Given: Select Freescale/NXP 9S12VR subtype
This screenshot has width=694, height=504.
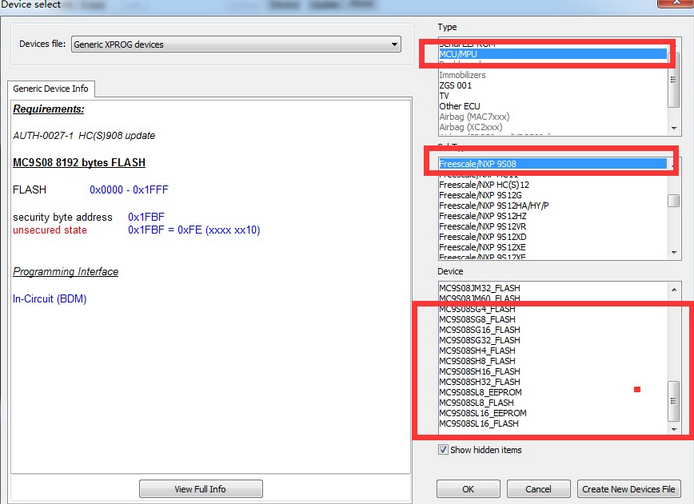Looking at the screenshot, I should point(552,226).
